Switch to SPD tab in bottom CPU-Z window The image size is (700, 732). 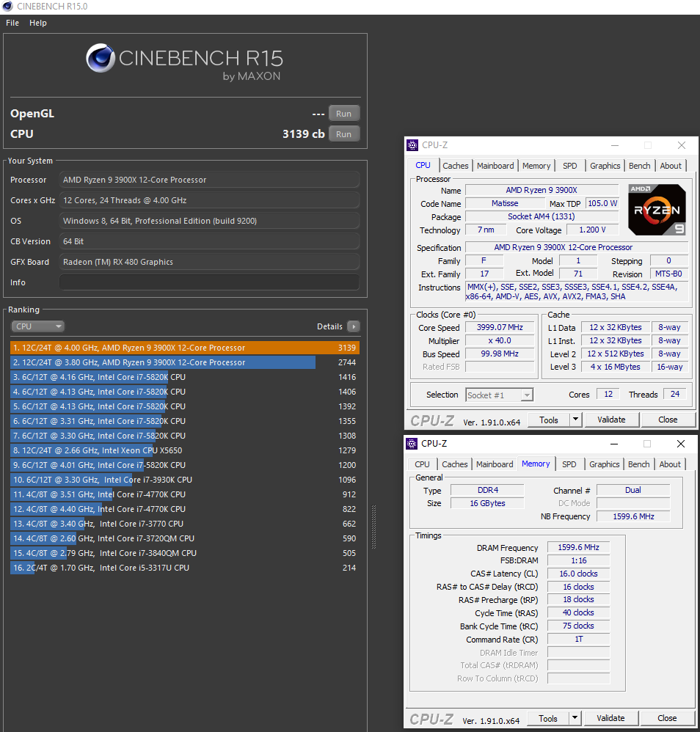click(569, 464)
